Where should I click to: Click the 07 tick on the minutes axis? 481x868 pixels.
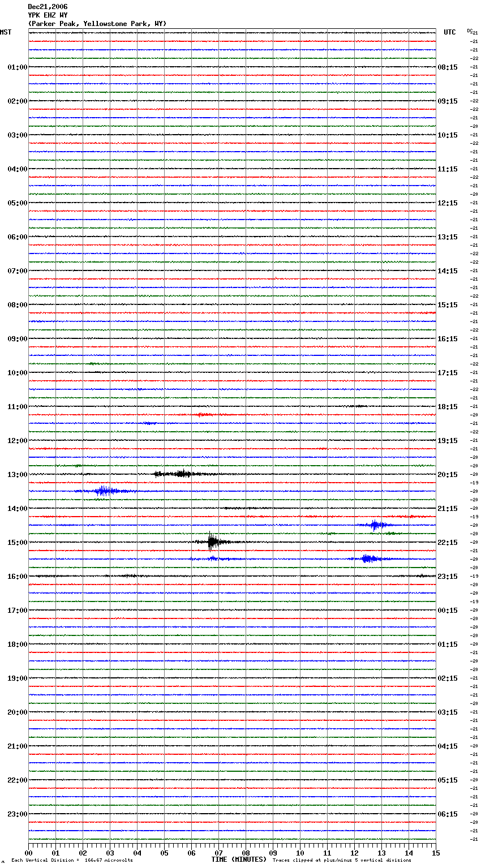[x=218, y=853]
